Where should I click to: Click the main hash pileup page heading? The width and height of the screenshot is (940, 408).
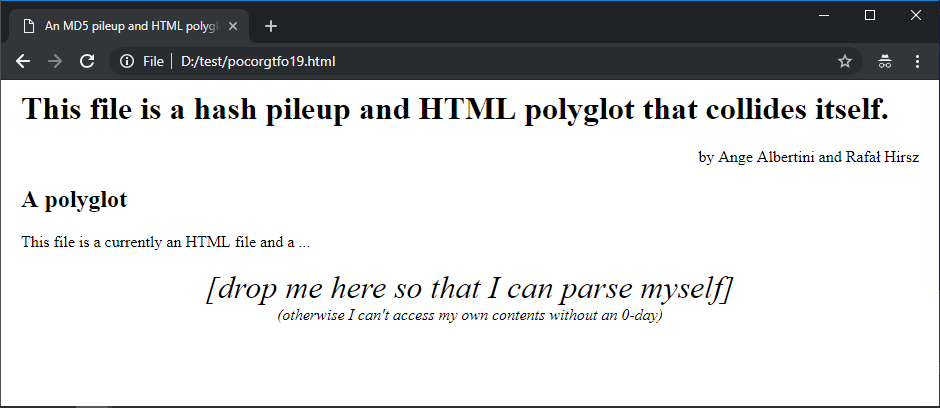(x=454, y=109)
